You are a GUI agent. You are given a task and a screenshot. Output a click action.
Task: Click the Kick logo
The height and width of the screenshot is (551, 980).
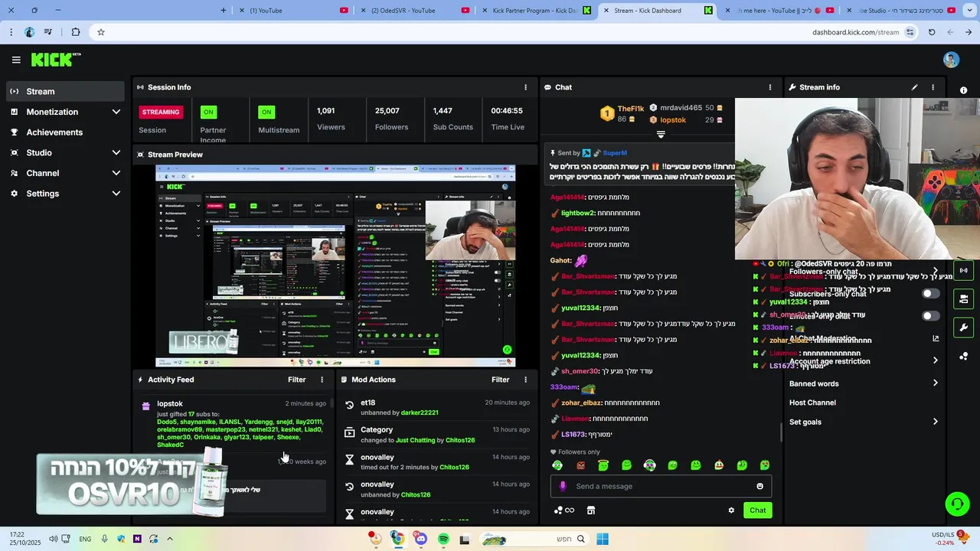(55, 60)
